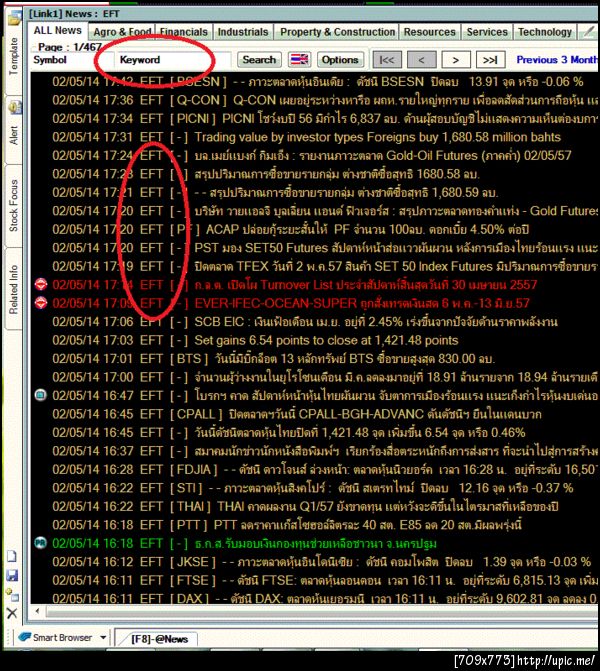Open the Smart Browser dropdown arrow

(x=103, y=637)
